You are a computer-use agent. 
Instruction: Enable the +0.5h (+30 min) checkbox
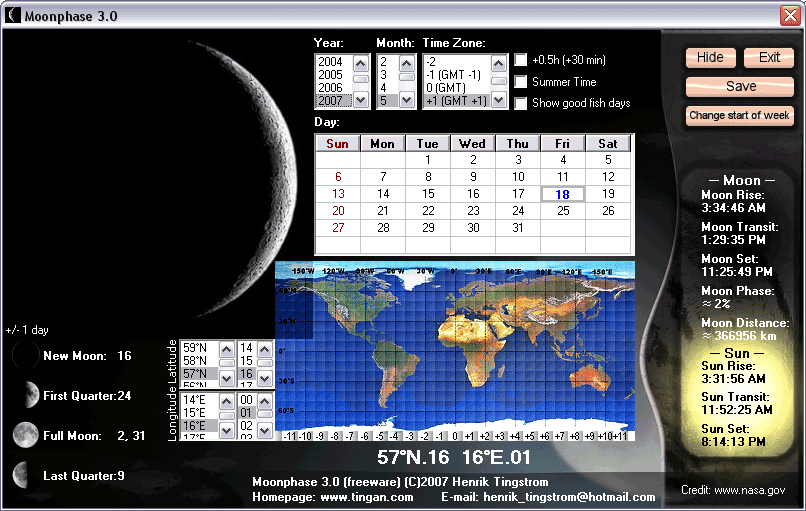(x=520, y=60)
